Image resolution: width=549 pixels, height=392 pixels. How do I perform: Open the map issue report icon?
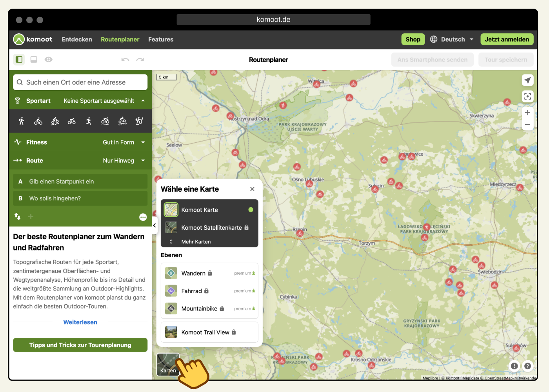point(514,366)
